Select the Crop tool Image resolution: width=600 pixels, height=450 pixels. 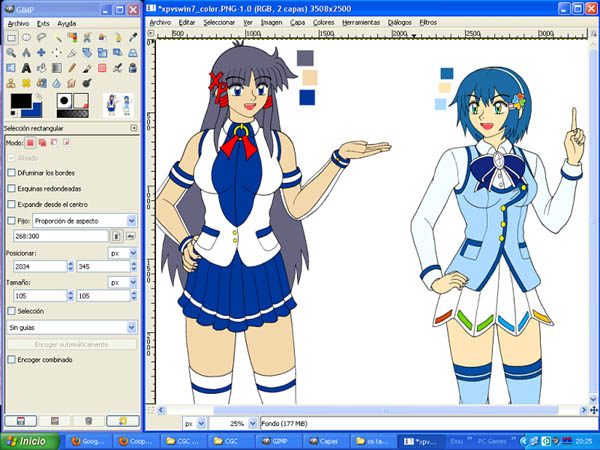tap(72, 53)
